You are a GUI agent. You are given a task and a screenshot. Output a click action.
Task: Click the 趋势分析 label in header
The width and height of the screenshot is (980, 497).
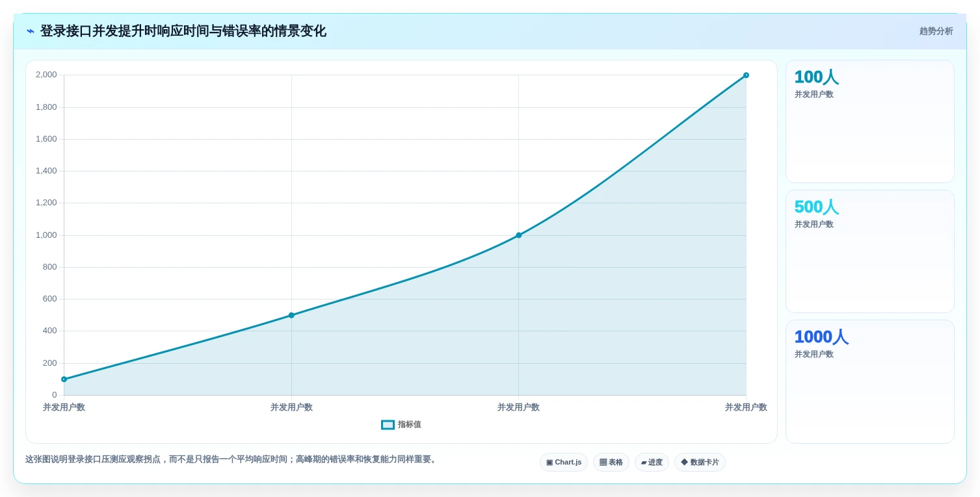click(x=936, y=31)
